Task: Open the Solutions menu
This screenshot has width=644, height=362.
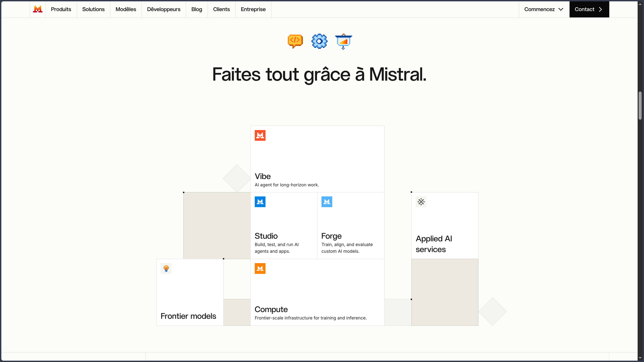Action: coord(93,9)
